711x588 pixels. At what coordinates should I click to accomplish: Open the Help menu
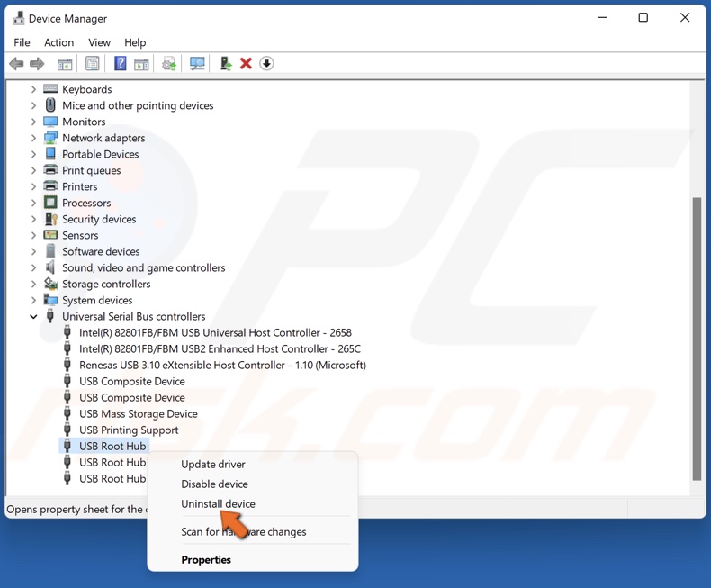click(x=135, y=42)
